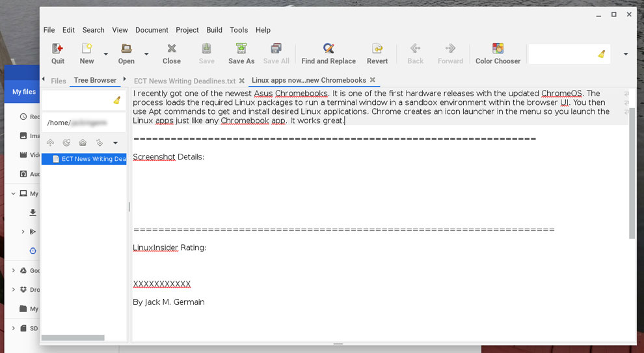Collapse My files tree in Files app

(x=14, y=193)
